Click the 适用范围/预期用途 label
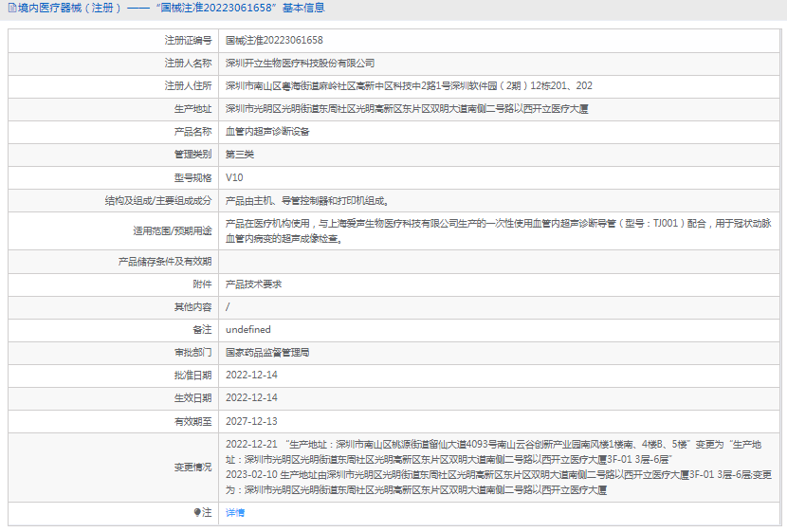Viewport: 787px width, 532px height. tap(173, 230)
